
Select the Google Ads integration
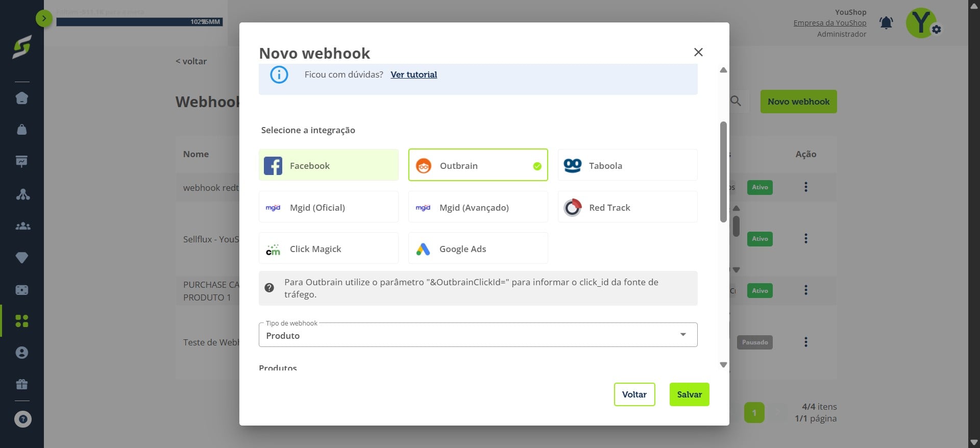tap(478, 248)
